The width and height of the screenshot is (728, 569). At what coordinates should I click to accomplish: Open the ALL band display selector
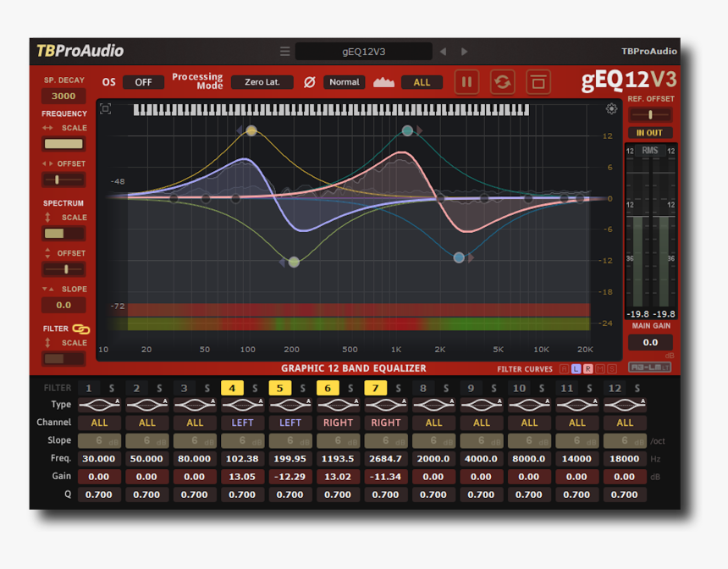tap(421, 81)
